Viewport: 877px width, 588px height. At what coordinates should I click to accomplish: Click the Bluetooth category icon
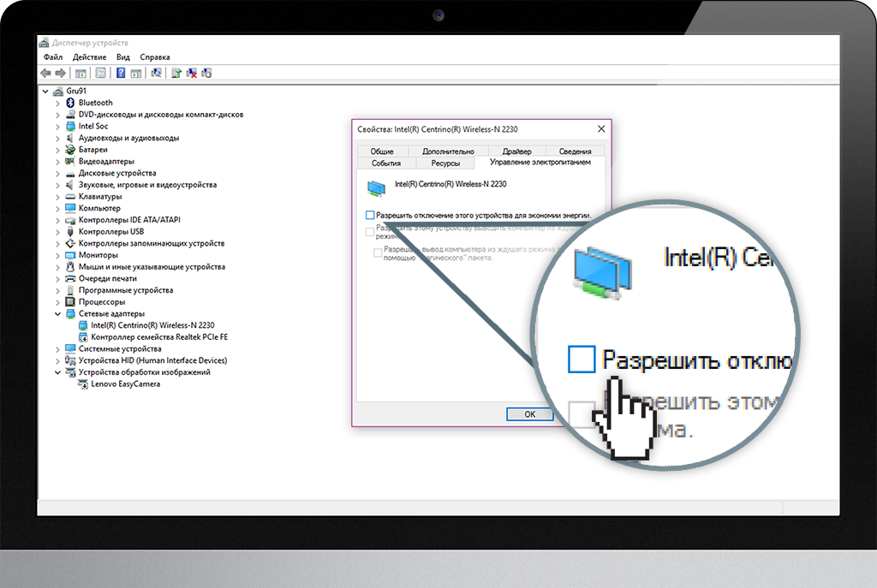(x=70, y=103)
